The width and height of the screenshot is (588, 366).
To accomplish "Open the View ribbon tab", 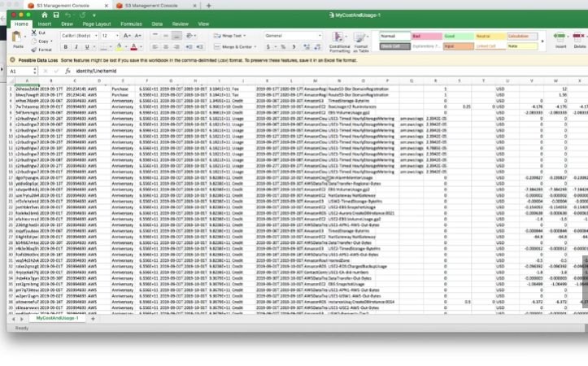I will pyautogui.click(x=203, y=24).
